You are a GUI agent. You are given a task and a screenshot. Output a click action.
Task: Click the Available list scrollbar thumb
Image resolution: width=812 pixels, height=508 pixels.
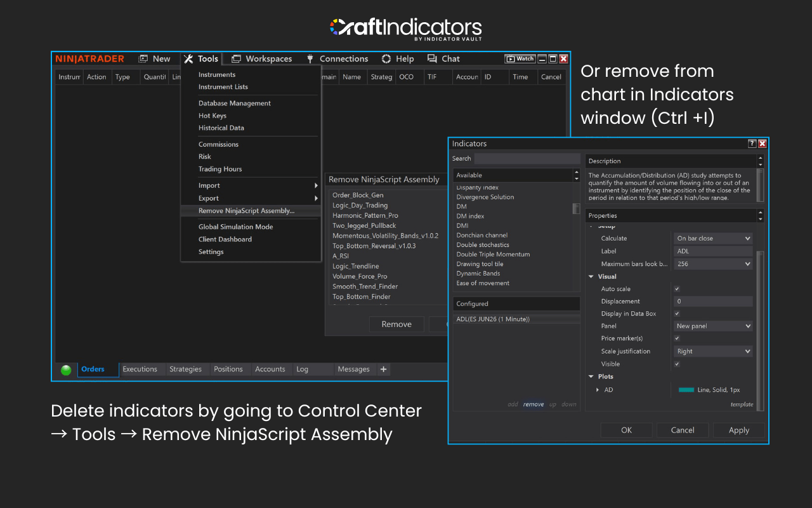tap(576, 209)
